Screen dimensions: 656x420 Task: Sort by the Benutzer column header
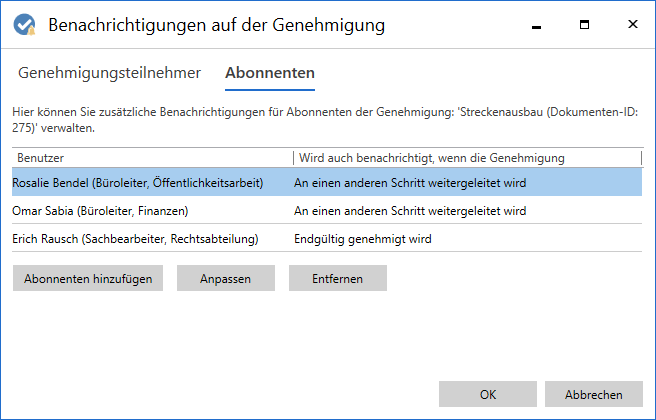pyautogui.click(x=150, y=158)
